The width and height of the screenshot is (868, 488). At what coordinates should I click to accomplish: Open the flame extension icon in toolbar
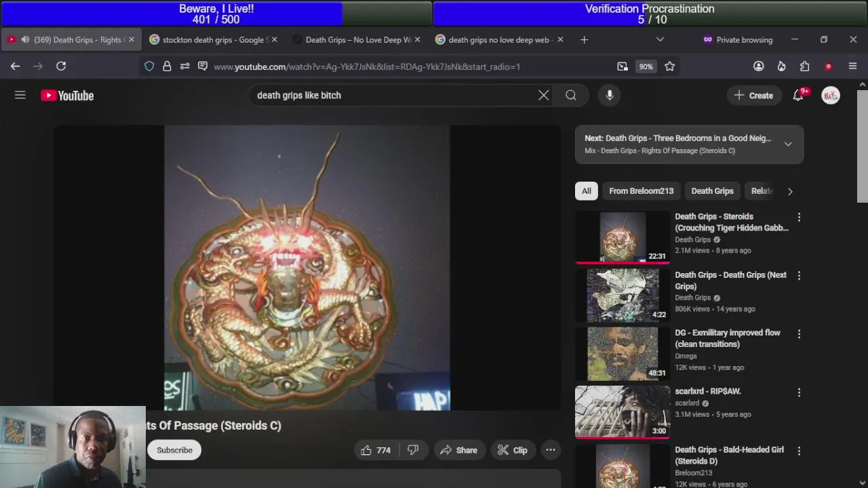pyautogui.click(x=781, y=66)
